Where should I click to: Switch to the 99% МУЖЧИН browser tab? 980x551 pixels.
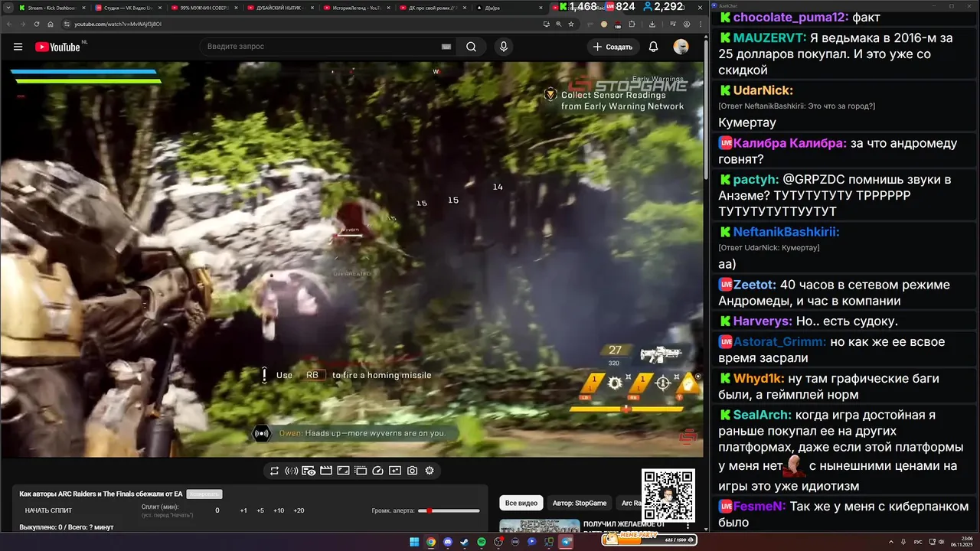(x=204, y=8)
